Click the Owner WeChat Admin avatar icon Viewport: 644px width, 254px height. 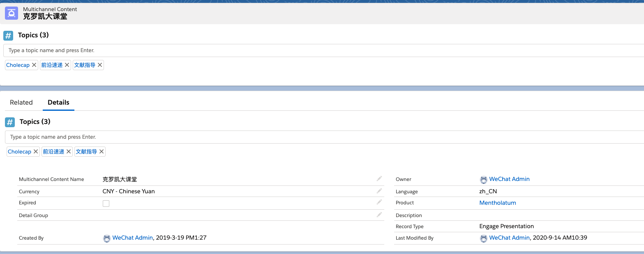tap(484, 180)
